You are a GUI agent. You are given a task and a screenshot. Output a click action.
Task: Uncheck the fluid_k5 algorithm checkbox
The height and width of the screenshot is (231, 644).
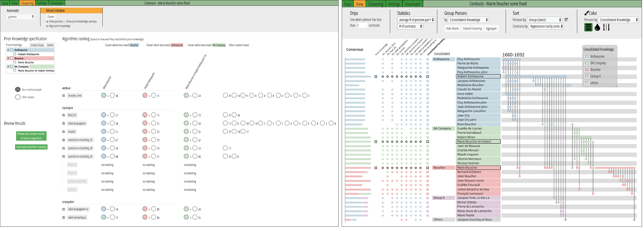pos(64,115)
